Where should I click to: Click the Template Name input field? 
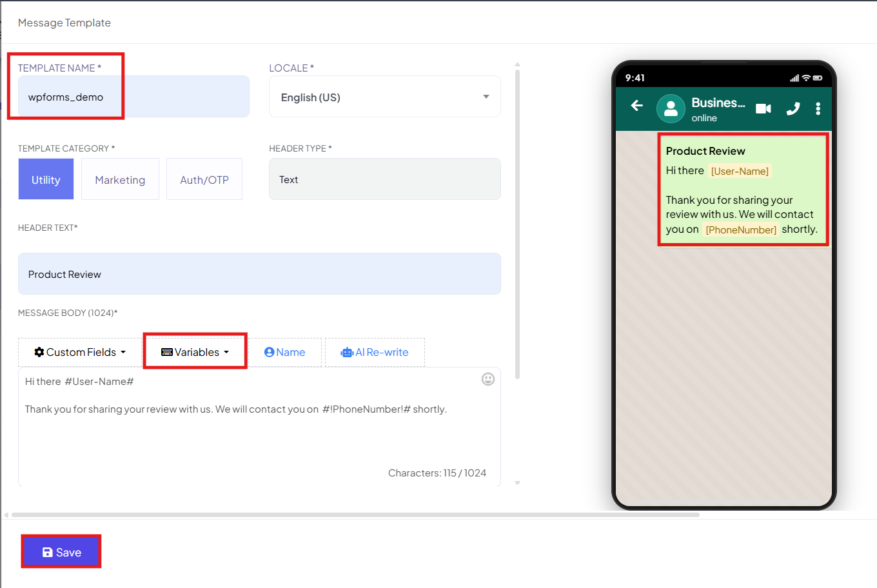pos(133,97)
